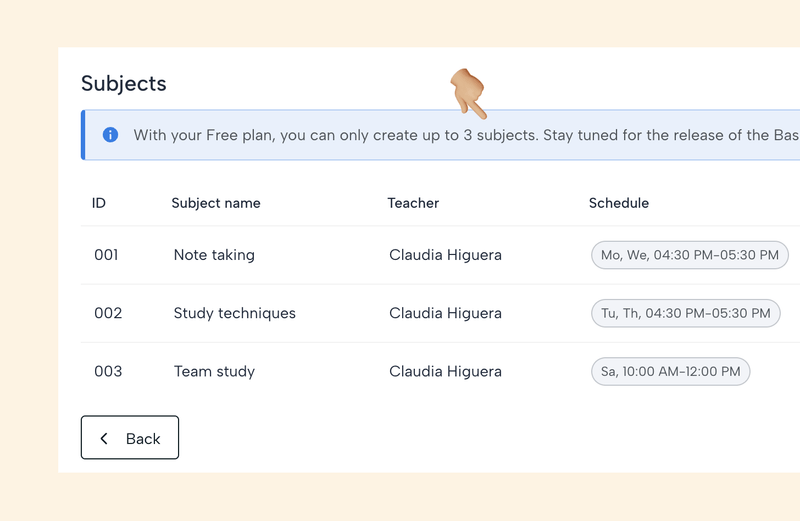
Task: Select subject ID 003
Action: 108,371
